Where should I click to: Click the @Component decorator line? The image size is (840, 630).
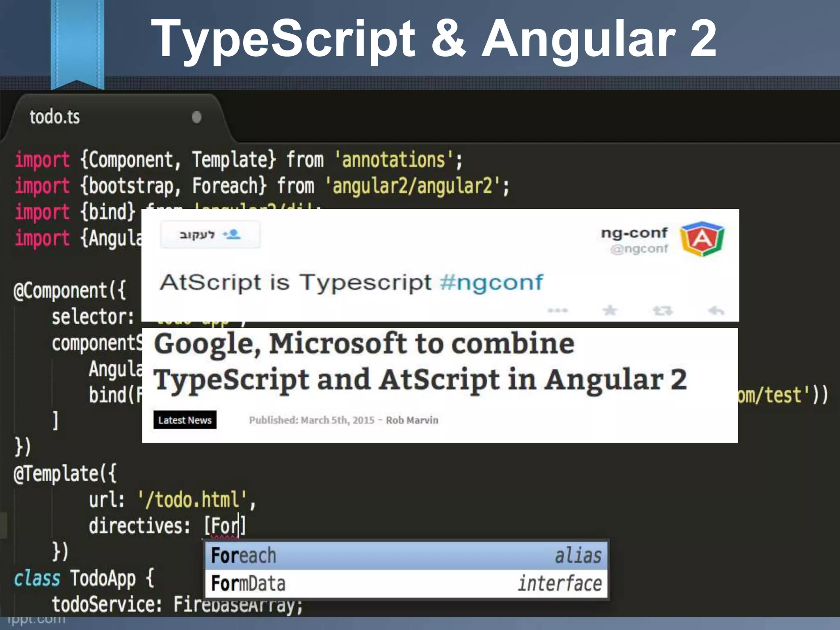pyautogui.click(x=70, y=291)
